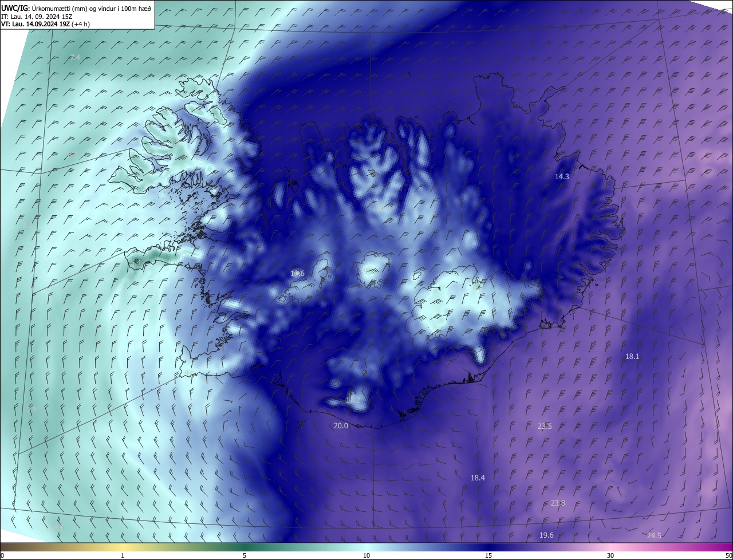Click the color scale tick label 50
Screen dimensions: 733x560
728,556
